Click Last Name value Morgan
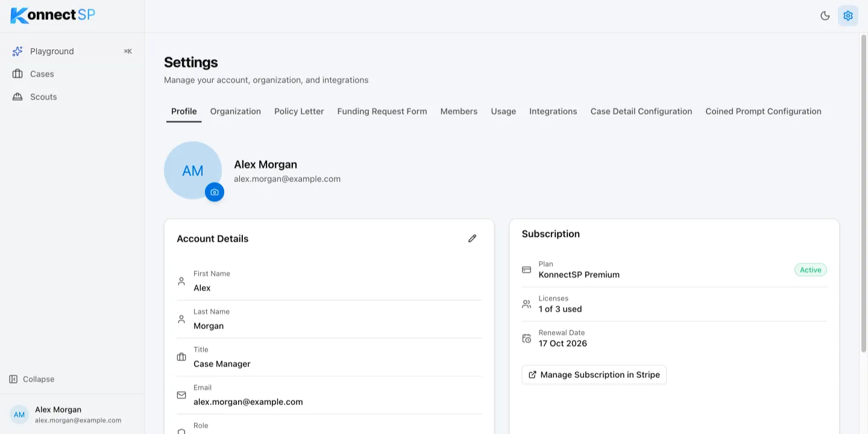Viewport: 868px width, 434px height. click(209, 326)
